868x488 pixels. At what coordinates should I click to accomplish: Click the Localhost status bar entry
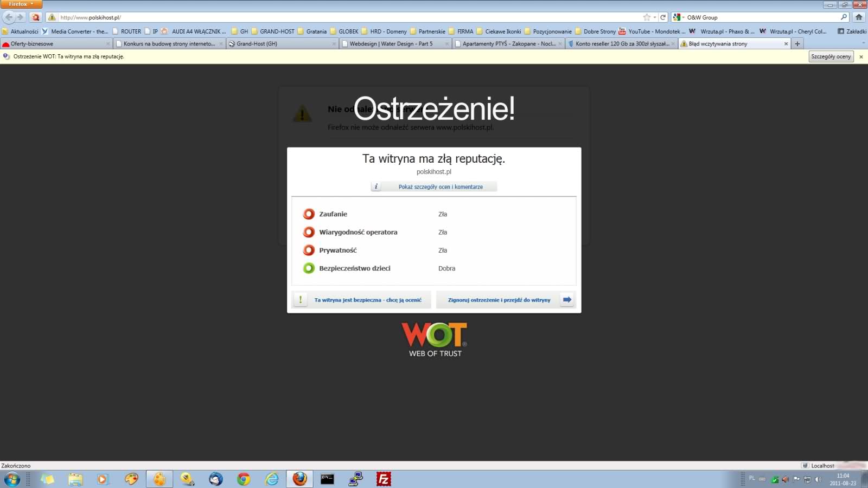pos(818,466)
